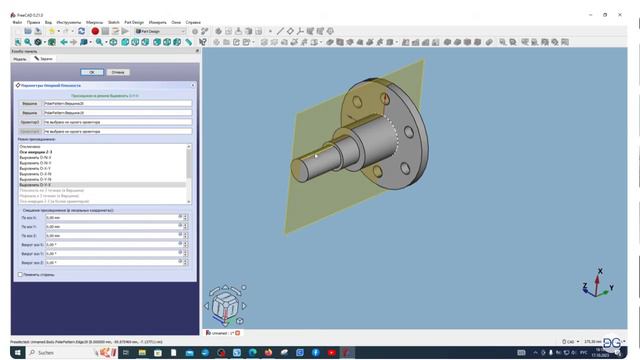Viewport: 640px width, 360px height.
Task: Switch to the Rear view cube icon
Action: (x=157, y=42)
